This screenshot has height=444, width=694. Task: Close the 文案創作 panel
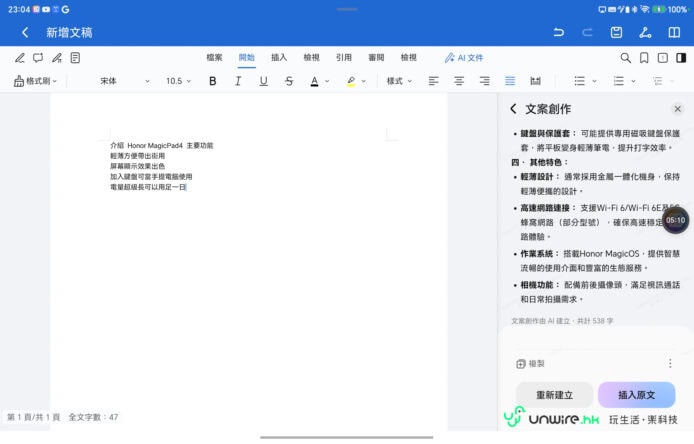pos(678,109)
